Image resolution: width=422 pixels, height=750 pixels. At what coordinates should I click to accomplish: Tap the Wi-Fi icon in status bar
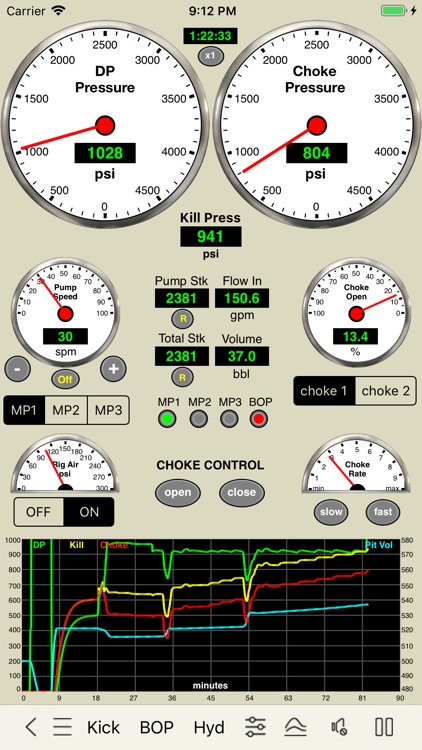click(59, 10)
